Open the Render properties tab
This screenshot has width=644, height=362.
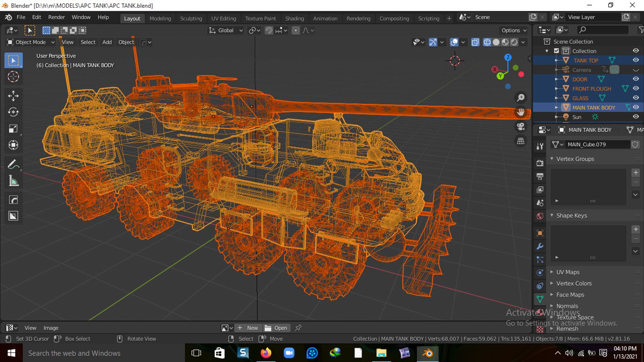(540, 163)
